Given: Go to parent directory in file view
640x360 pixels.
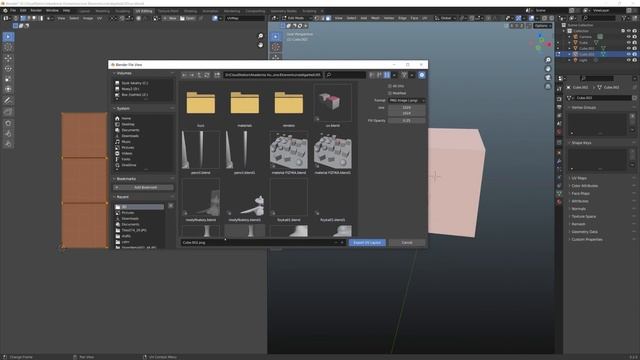Looking at the screenshot, I should (x=199, y=75).
